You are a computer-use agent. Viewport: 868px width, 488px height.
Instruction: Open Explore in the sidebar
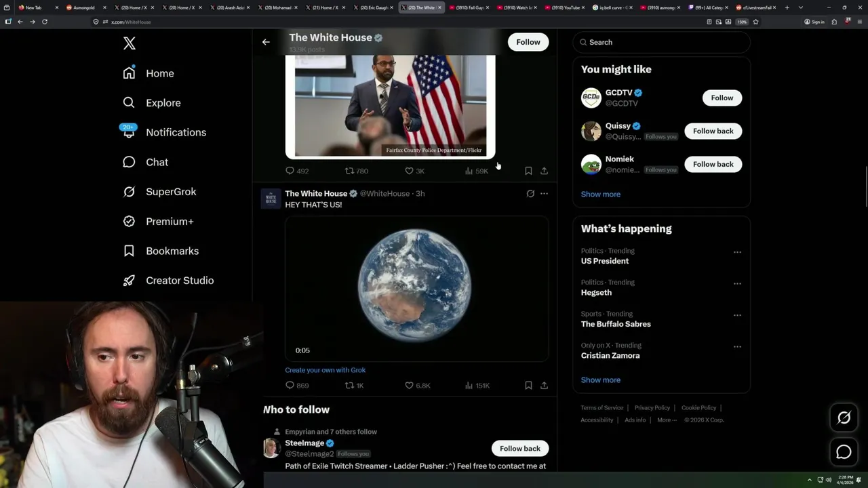[152, 103]
